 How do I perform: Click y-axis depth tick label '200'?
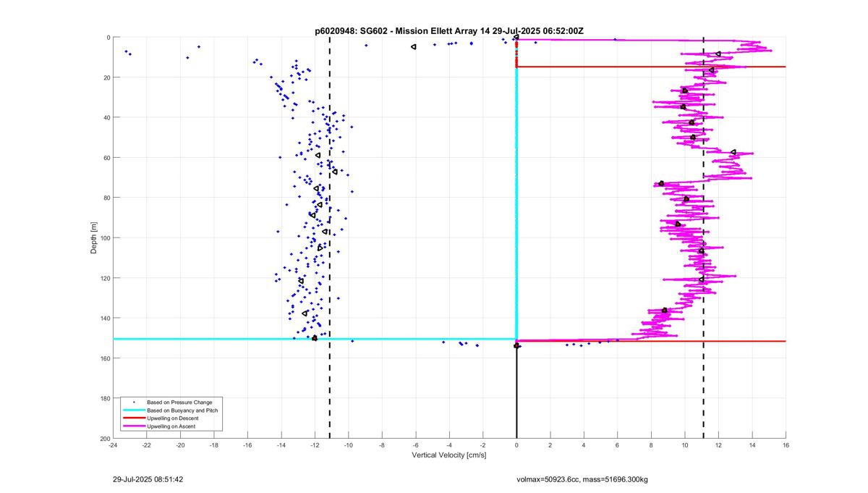tap(106, 439)
